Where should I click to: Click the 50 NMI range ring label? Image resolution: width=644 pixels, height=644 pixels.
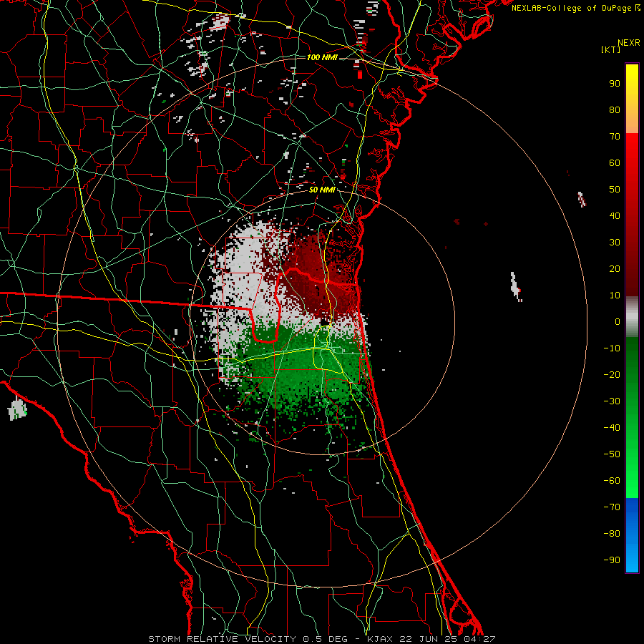[x=322, y=190]
